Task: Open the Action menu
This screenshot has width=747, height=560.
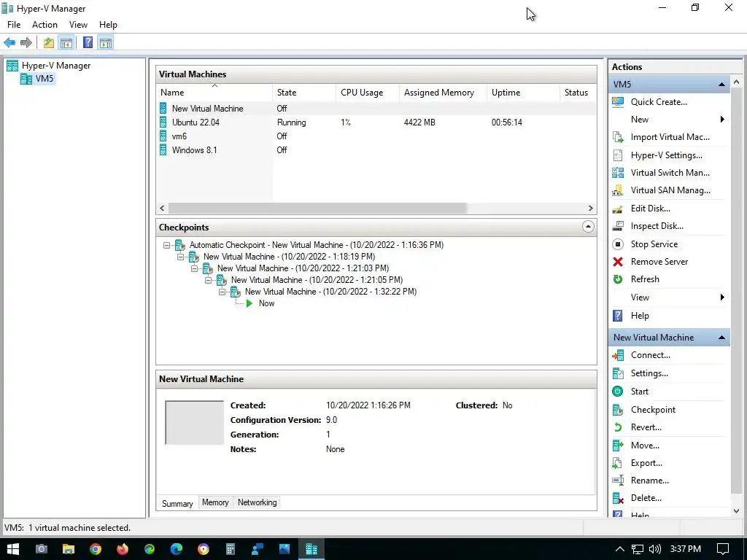Action: [44, 25]
